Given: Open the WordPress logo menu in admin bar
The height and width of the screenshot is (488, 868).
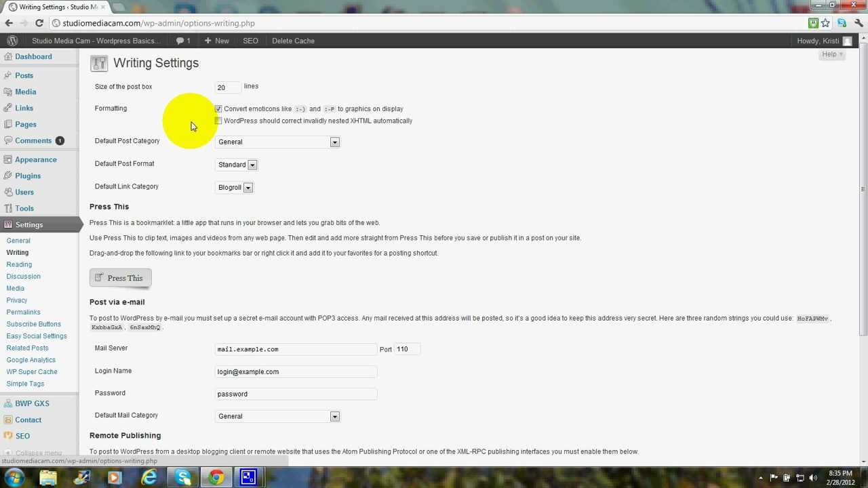Looking at the screenshot, I should (x=12, y=41).
